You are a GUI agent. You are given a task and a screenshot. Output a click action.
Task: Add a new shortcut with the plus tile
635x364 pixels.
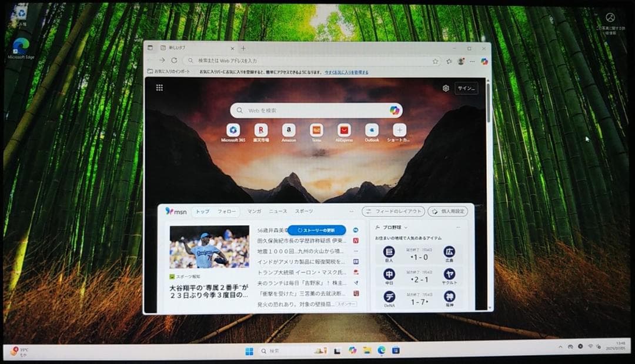pyautogui.click(x=399, y=131)
